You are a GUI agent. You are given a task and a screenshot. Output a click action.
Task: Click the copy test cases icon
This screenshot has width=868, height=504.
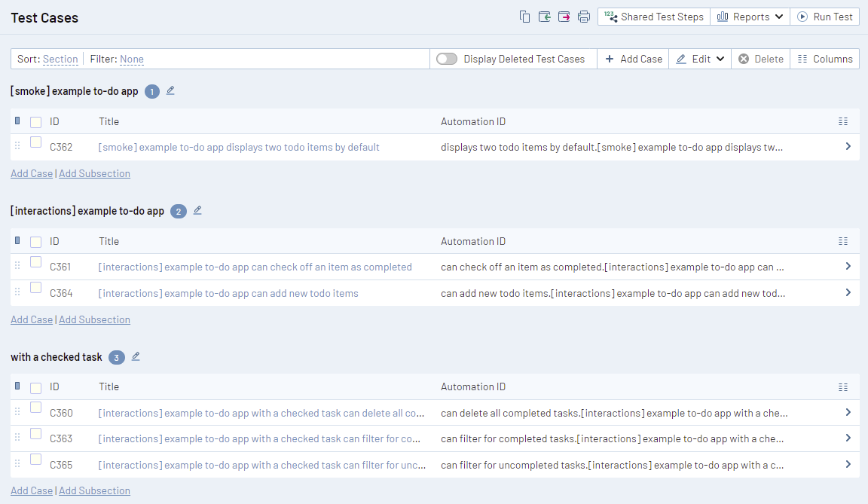525,17
